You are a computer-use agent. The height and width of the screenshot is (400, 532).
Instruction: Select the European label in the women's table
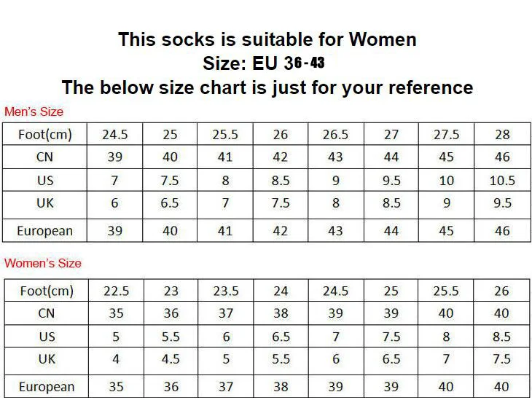point(46,386)
